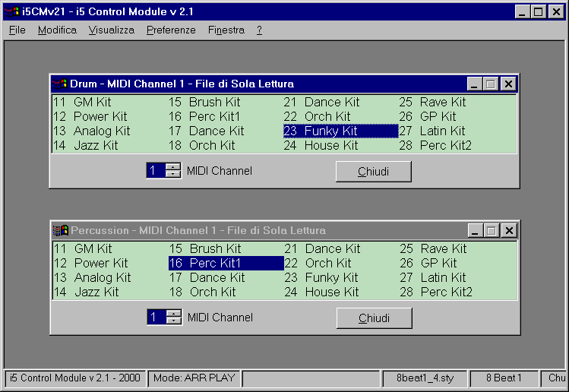This screenshot has width=569, height=392.
Task: Decrease MIDI Channel in Percussion window
Action: coord(174,321)
